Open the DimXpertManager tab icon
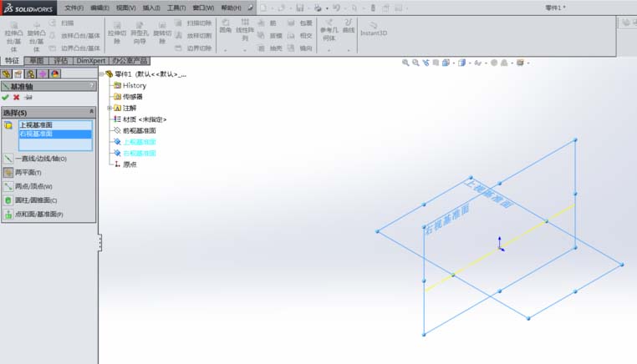 coord(43,73)
